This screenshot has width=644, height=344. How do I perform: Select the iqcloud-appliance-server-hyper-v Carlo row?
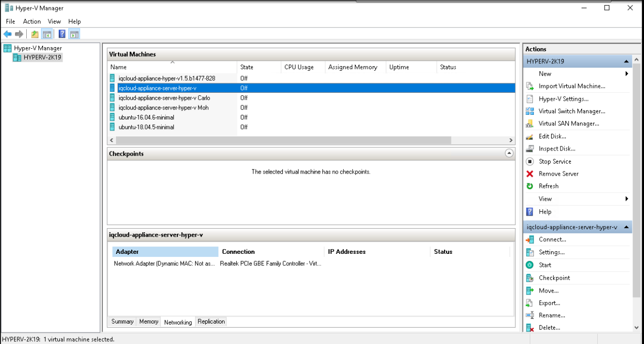[164, 98]
